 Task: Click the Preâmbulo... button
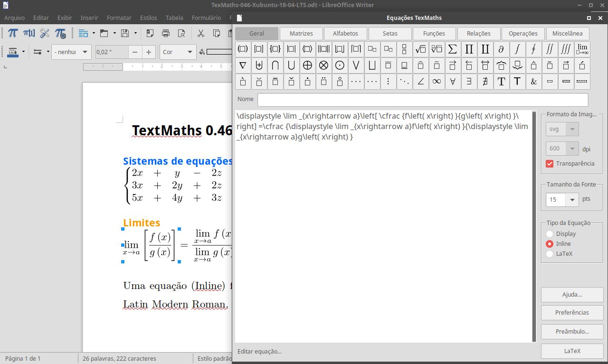coord(572,332)
